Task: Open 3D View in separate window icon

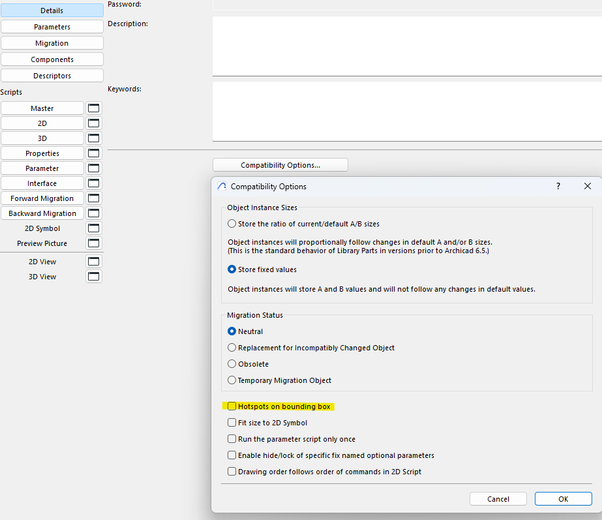Action: coord(93,277)
